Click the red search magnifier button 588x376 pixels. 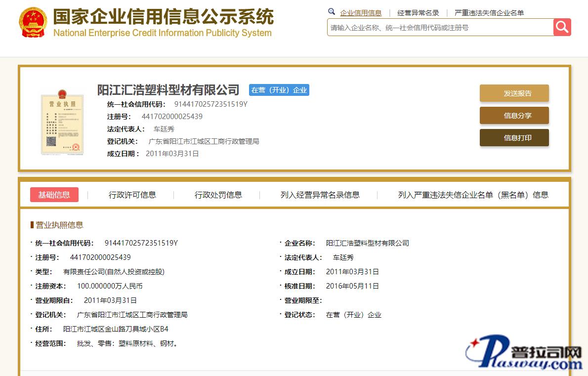coord(562,27)
